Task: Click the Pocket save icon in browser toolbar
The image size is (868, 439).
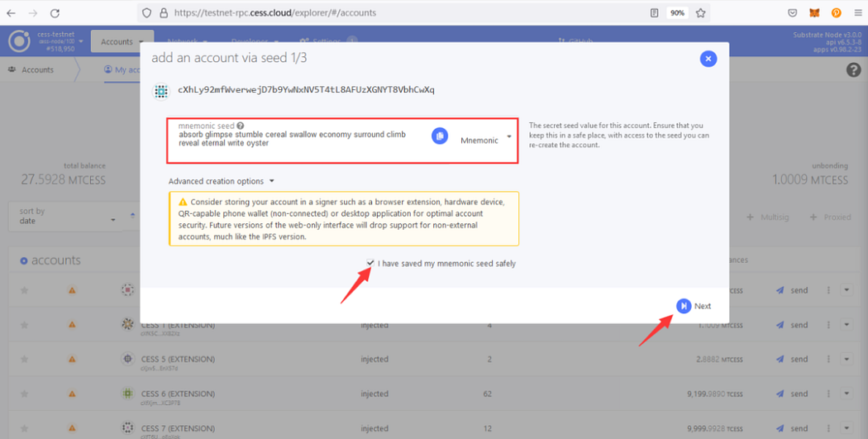Action: pos(793,12)
